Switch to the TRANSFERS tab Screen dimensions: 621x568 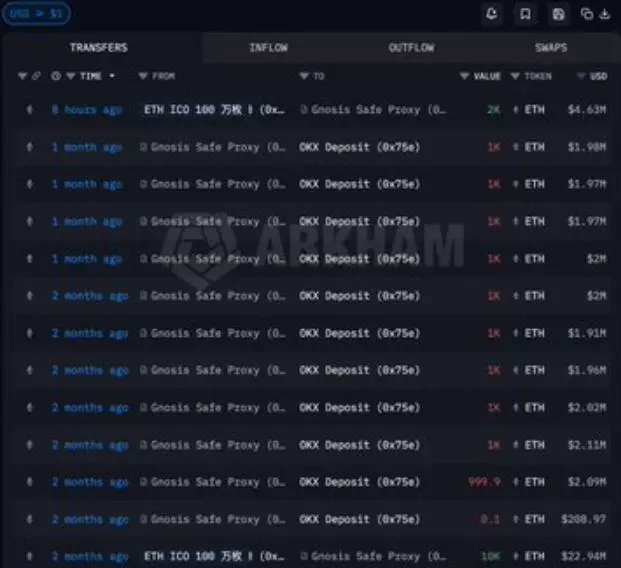coord(99,48)
